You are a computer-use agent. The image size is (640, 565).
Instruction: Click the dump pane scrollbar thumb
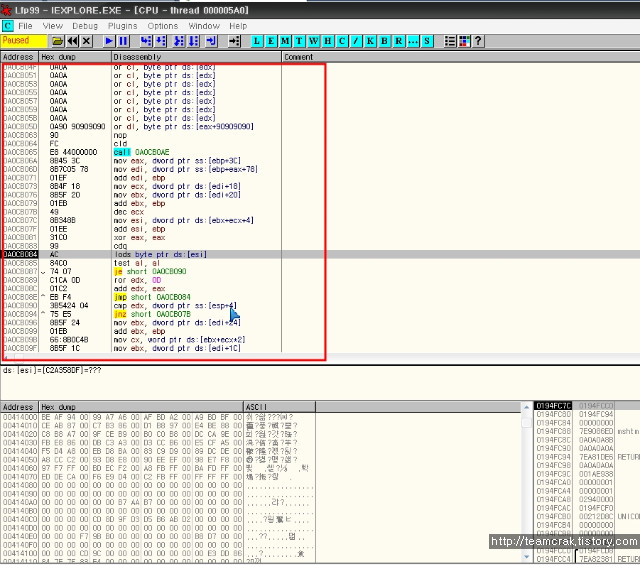pos(527,422)
